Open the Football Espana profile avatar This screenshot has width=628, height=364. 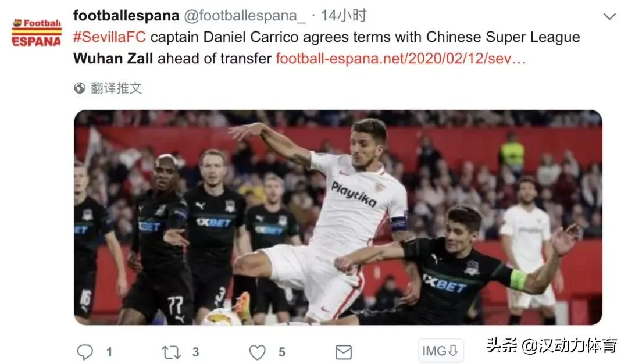coord(37,33)
